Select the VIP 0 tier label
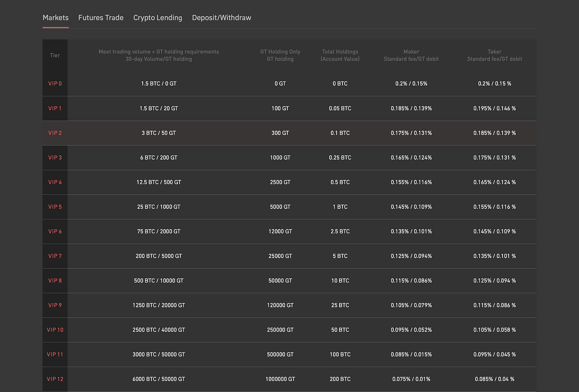The height and width of the screenshot is (392, 579). (55, 84)
